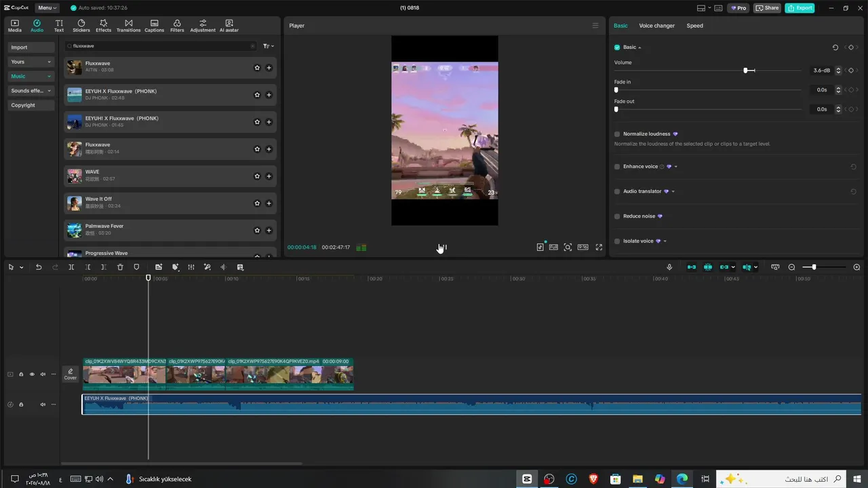Image resolution: width=868 pixels, height=488 pixels.
Task: Open the Copyright section
Action: (31, 105)
